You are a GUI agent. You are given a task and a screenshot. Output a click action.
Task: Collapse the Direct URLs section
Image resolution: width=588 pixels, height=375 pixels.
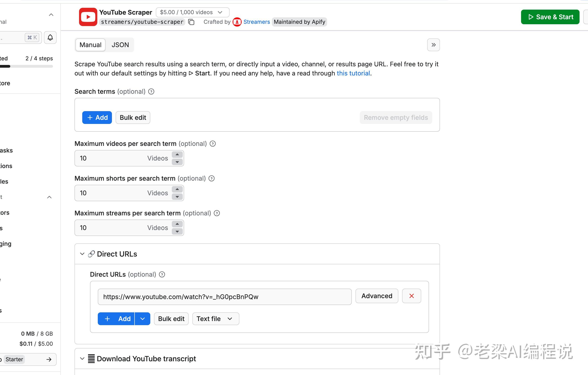coord(82,254)
